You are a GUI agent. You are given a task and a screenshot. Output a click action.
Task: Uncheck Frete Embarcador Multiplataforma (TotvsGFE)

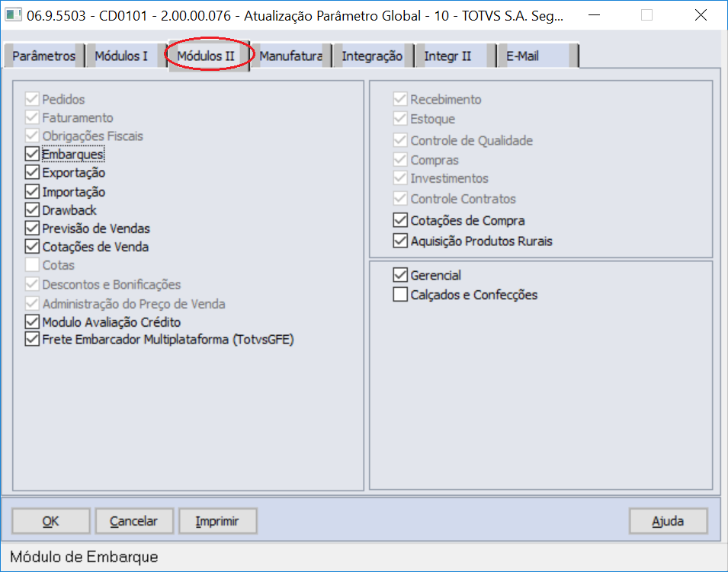32,340
